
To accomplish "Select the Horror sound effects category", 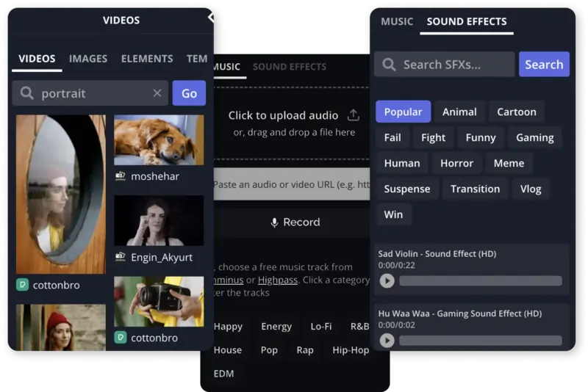I will point(456,163).
